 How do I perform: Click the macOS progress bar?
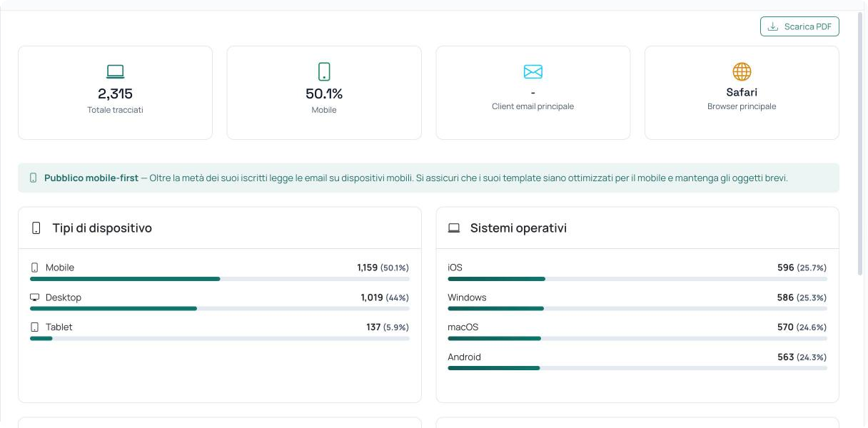637,338
